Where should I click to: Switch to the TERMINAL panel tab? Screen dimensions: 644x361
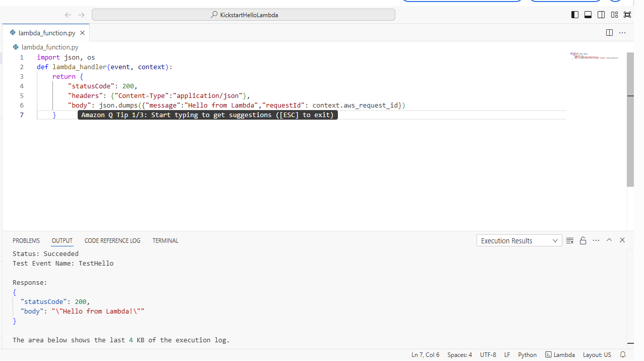[x=165, y=241]
